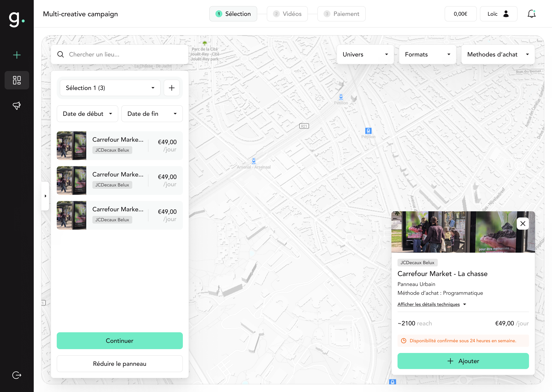Collapse side panel using arrow handle
Image resolution: width=552 pixels, height=392 pixels.
tap(45, 196)
